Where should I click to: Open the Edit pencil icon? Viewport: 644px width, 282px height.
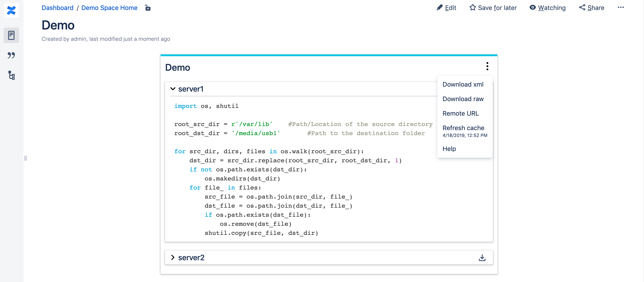point(440,7)
